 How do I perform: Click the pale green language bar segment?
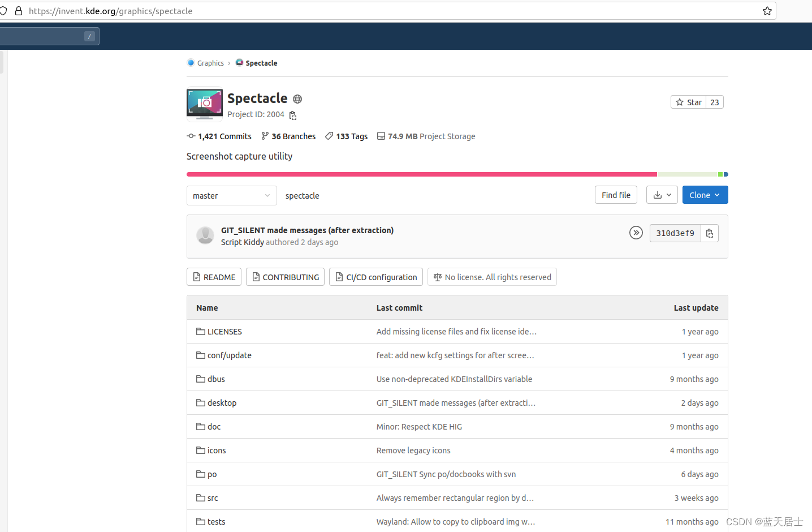tap(688, 174)
